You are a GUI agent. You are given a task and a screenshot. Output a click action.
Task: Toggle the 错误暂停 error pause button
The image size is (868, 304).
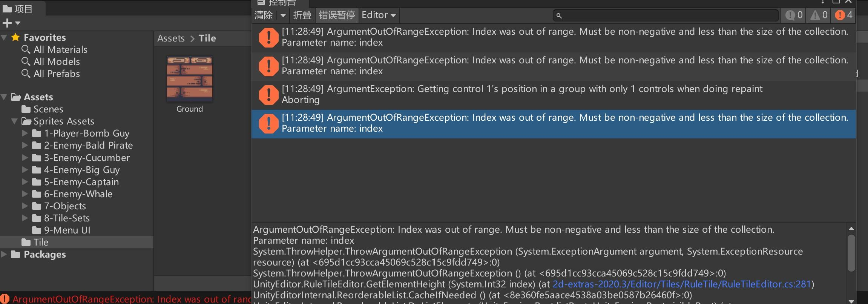(x=337, y=15)
